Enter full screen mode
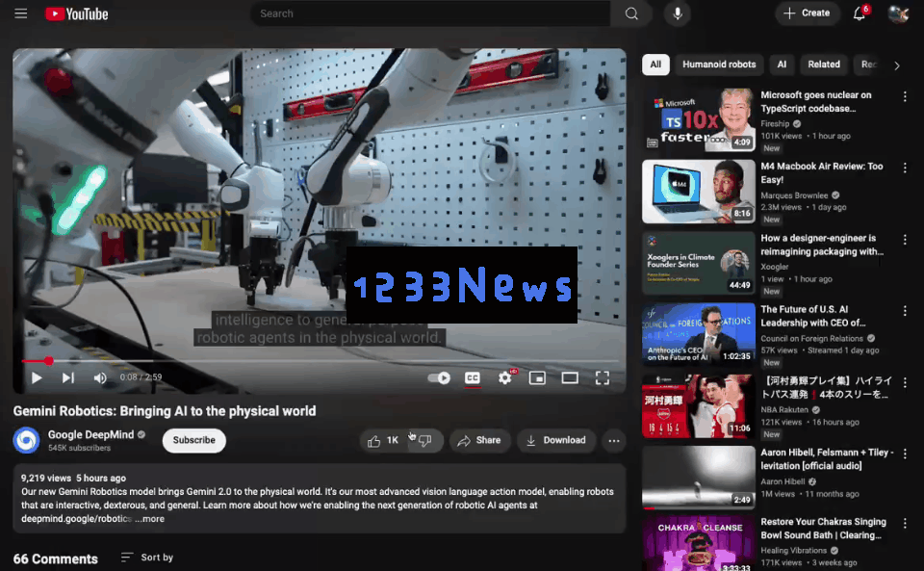 pyautogui.click(x=603, y=377)
